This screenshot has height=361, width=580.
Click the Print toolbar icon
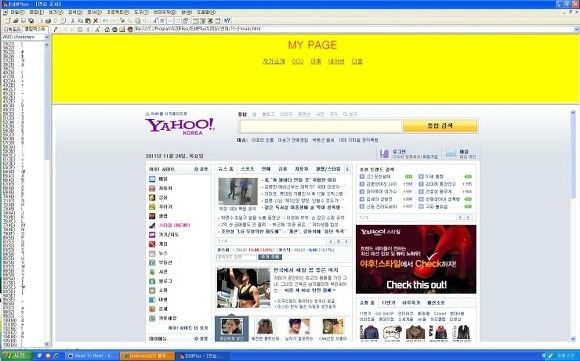point(48,21)
